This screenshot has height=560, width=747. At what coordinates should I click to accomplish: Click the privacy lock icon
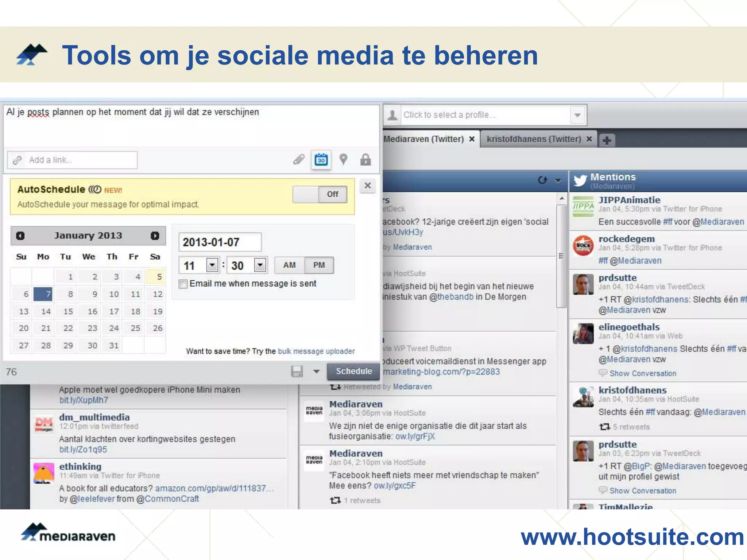click(x=365, y=160)
